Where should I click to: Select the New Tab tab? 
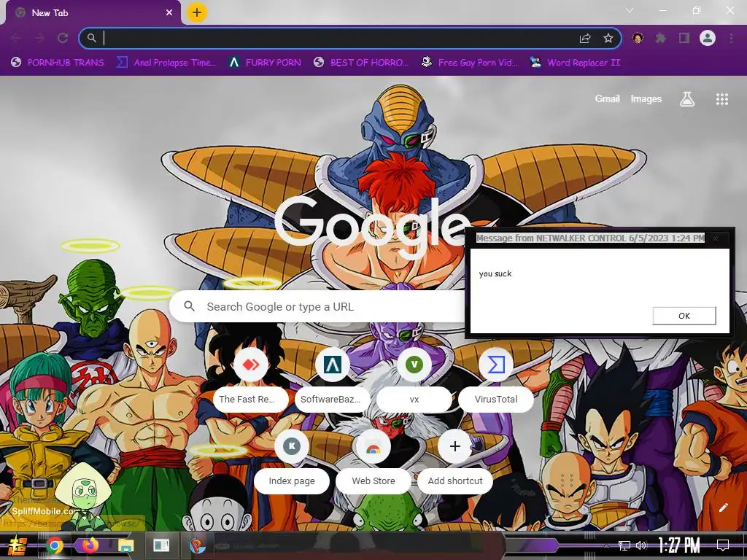(93, 13)
